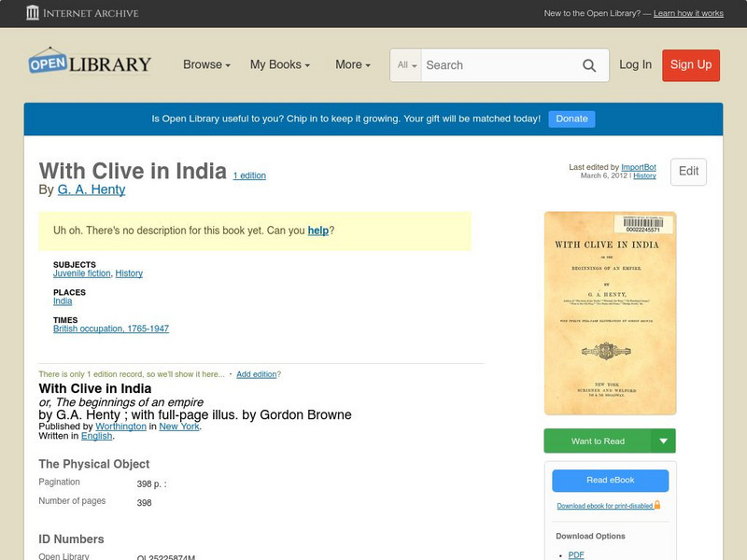Open the Open Library home logo

(90, 62)
